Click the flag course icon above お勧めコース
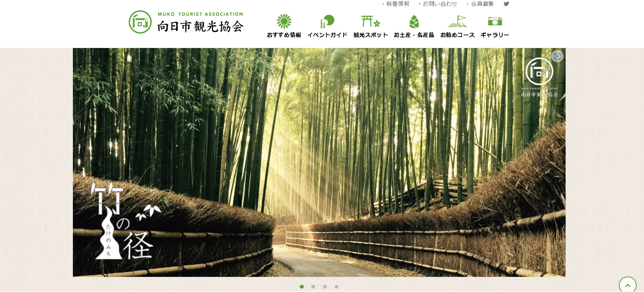 [458, 21]
